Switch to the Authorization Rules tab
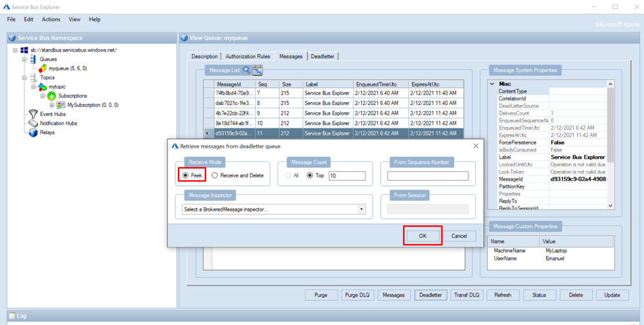 point(248,56)
